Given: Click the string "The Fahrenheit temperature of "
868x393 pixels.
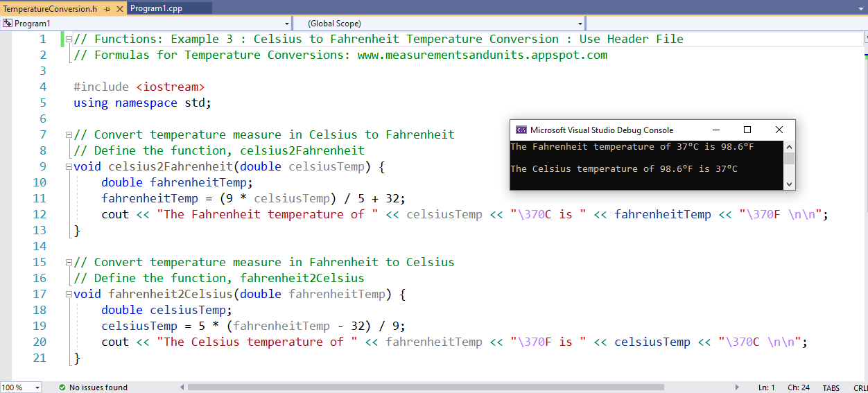Looking at the screenshot, I should coord(268,214).
